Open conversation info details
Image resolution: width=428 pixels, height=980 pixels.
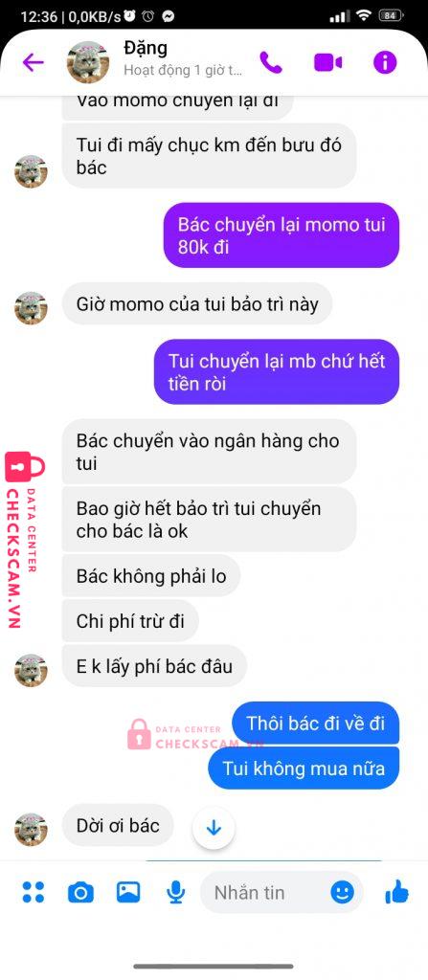385,62
